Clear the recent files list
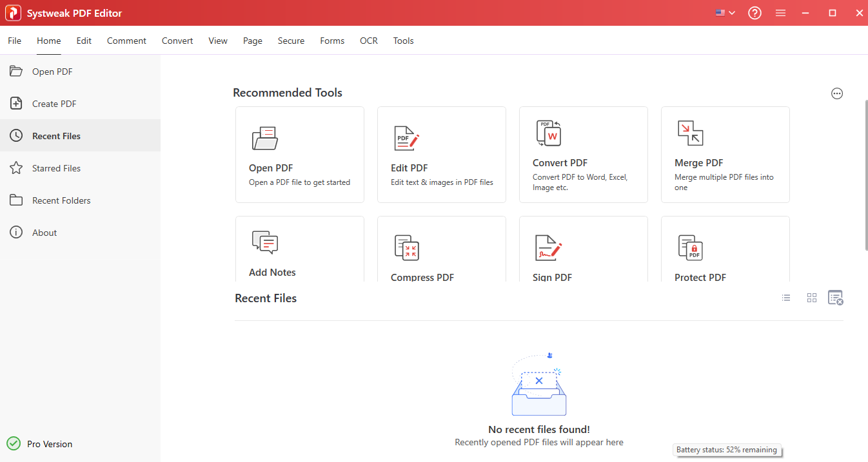Image resolution: width=868 pixels, height=462 pixels. [836, 298]
